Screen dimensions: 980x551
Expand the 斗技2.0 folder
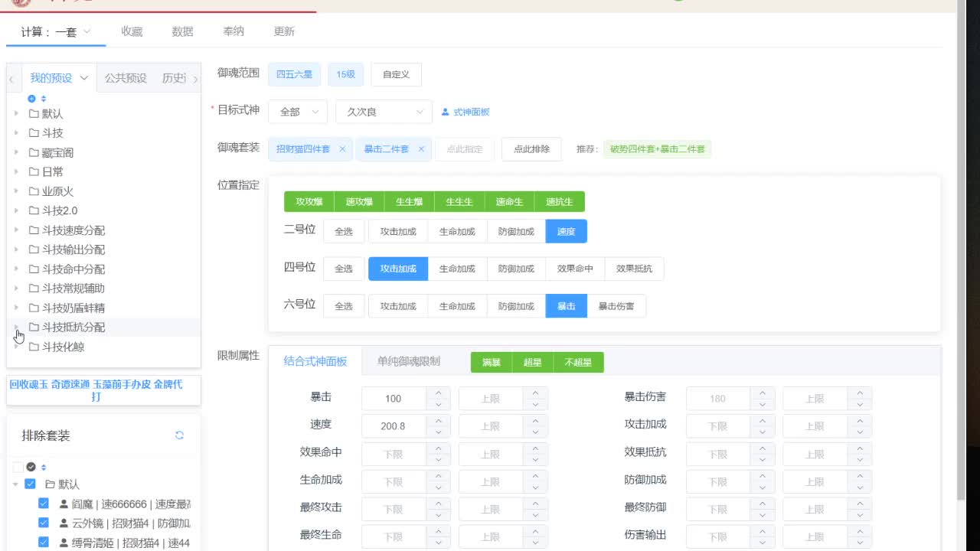pyautogui.click(x=16, y=210)
